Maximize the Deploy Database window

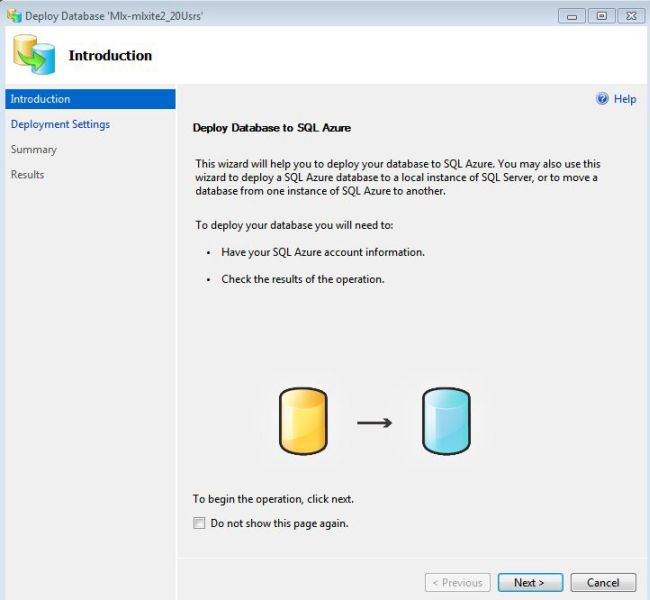click(x=601, y=16)
